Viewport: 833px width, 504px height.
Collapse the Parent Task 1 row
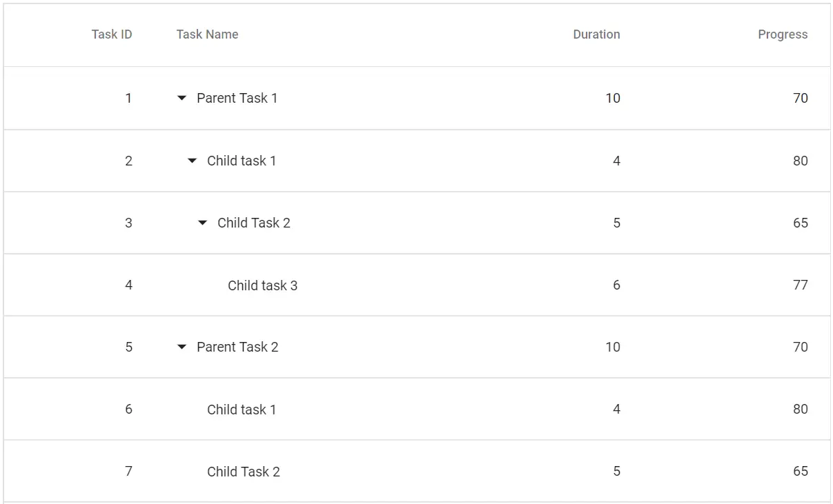[x=182, y=99]
